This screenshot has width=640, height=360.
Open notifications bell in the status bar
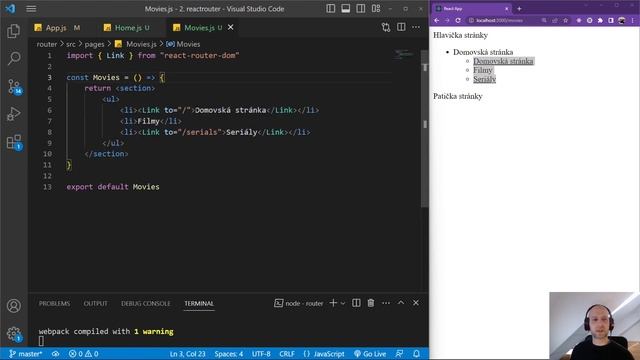416,354
